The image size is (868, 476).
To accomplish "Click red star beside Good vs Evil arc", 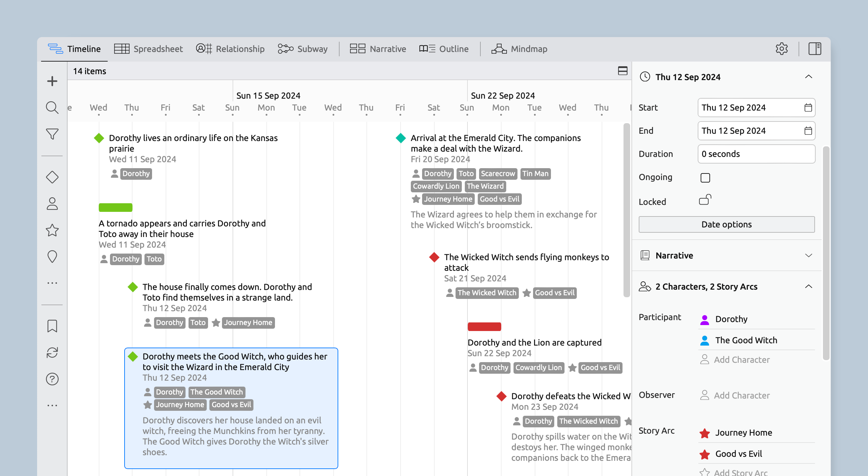I will point(704,454).
